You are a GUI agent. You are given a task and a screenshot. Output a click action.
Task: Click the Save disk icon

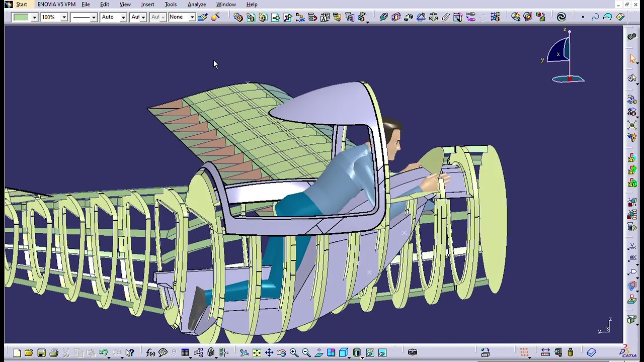pyautogui.click(x=41, y=352)
